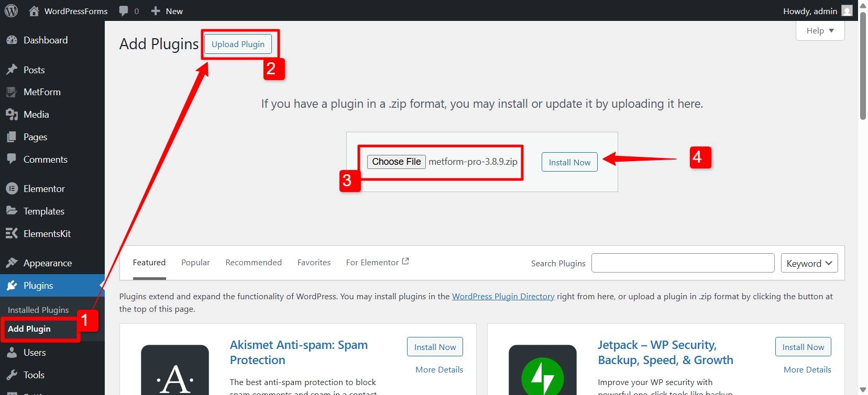Click Install Now for uploaded zip
Image resolution: width=868 pixels, height=395 pixels.
click(x=569, y=162)
